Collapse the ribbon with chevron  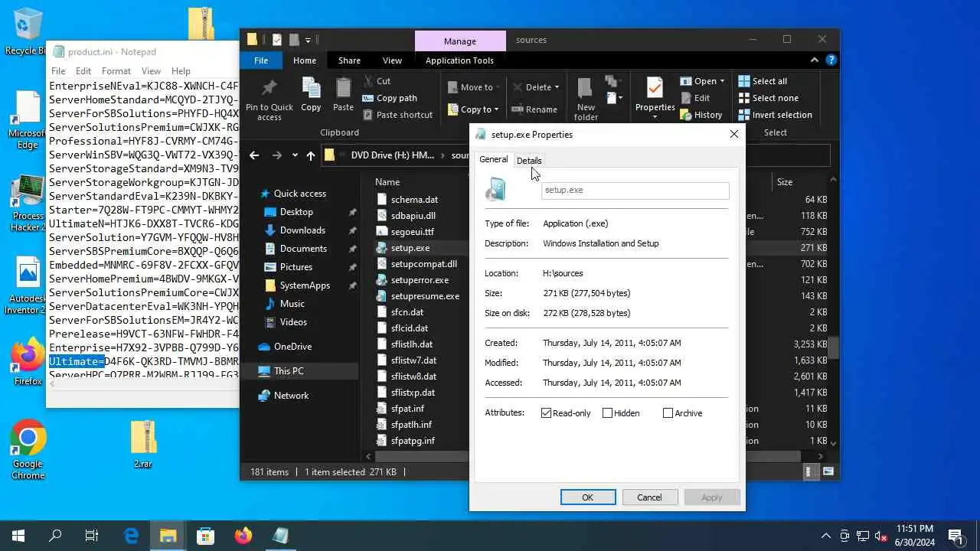click(x=815, y=60)
